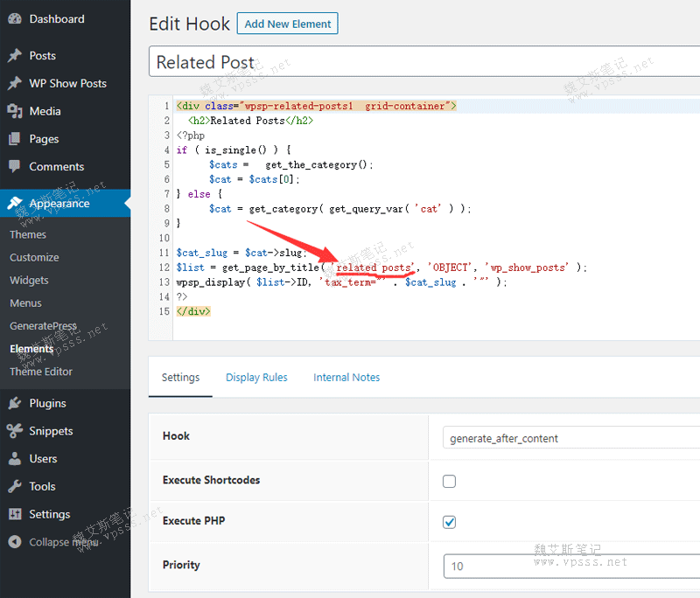700x598 pixels.
Task: Click the get_query_var code line
Action: tap(340, 209)
